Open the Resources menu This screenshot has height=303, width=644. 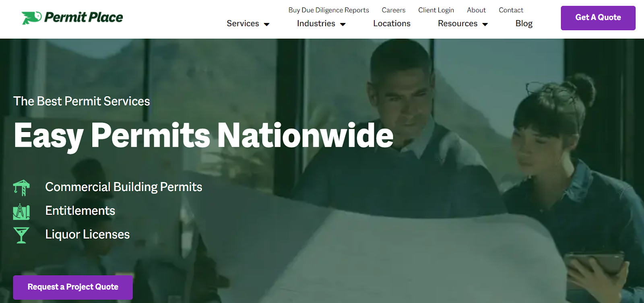coord(458,23)
